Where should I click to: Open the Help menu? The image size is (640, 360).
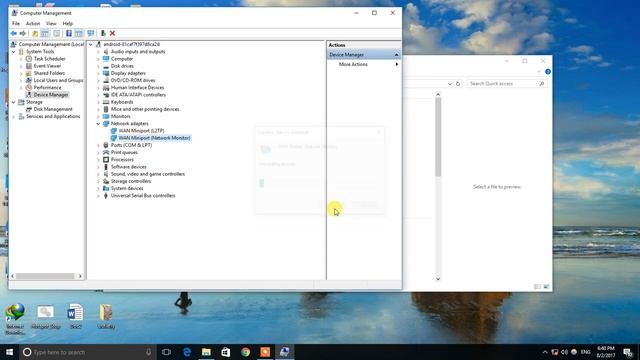68,24
